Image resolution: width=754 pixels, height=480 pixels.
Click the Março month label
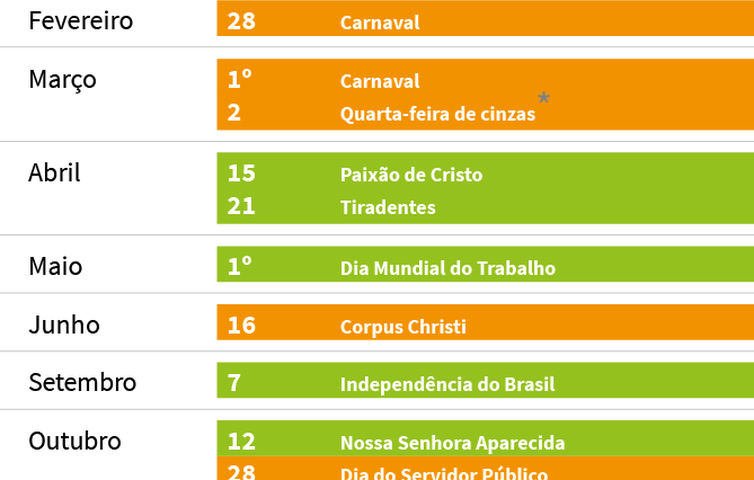coord(62,79)
